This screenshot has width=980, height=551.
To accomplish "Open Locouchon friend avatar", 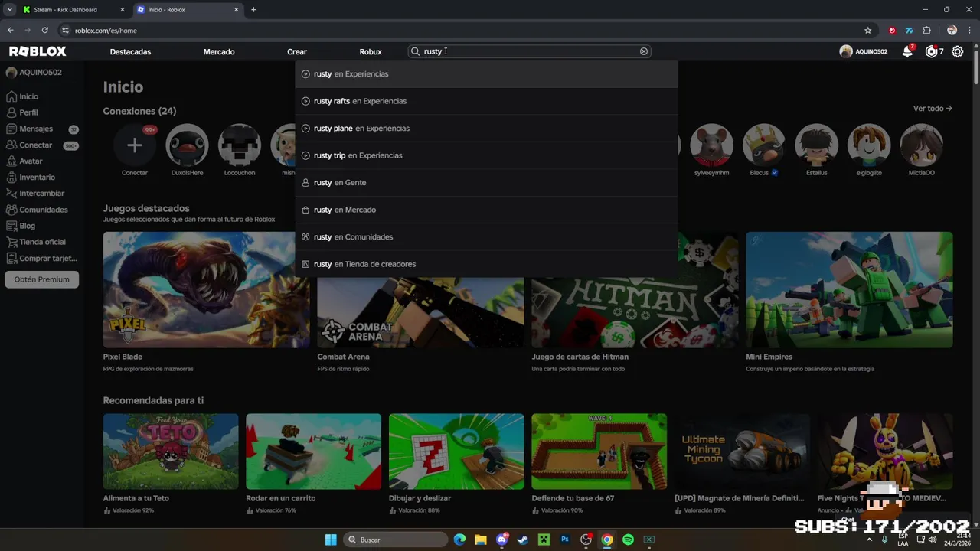I will click(x=240, y=145).
